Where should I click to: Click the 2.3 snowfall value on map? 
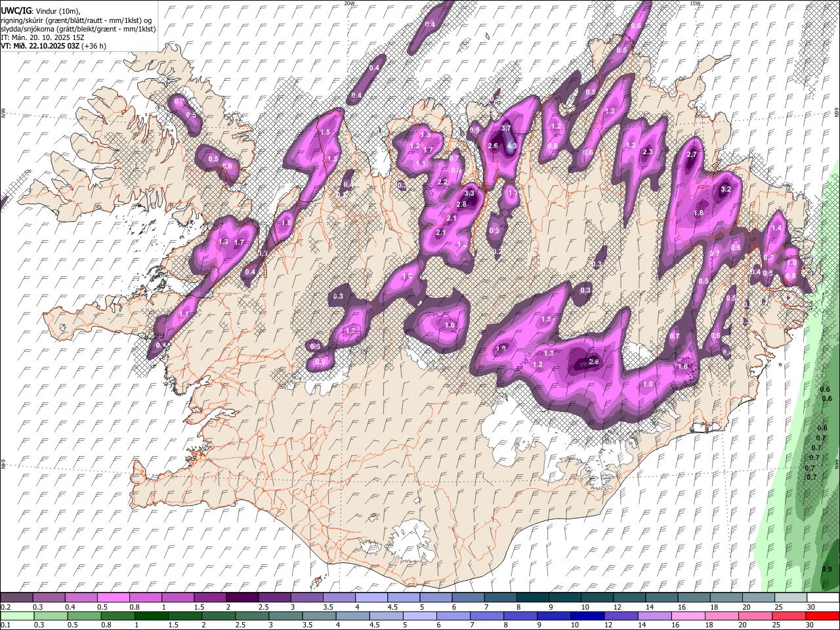[648, 152]
